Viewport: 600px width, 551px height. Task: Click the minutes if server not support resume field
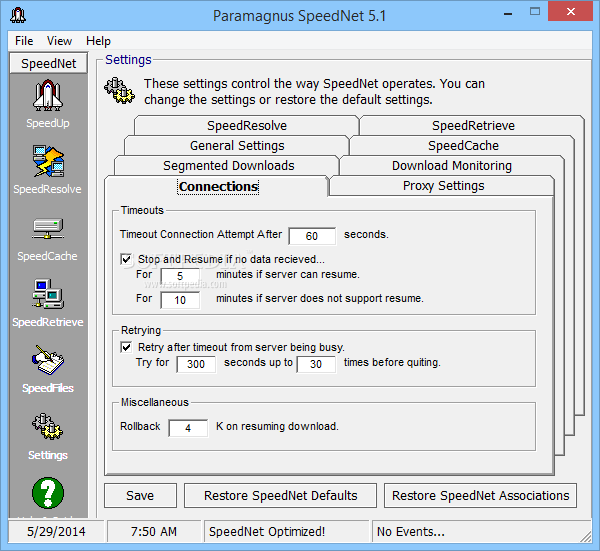(180, 300)
